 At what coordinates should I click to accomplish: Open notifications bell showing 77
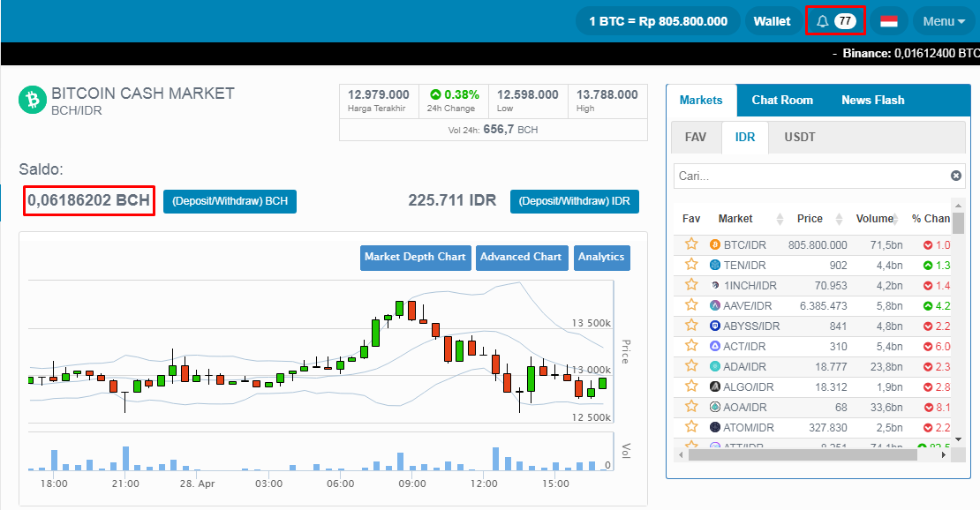(x=835, y=21)
